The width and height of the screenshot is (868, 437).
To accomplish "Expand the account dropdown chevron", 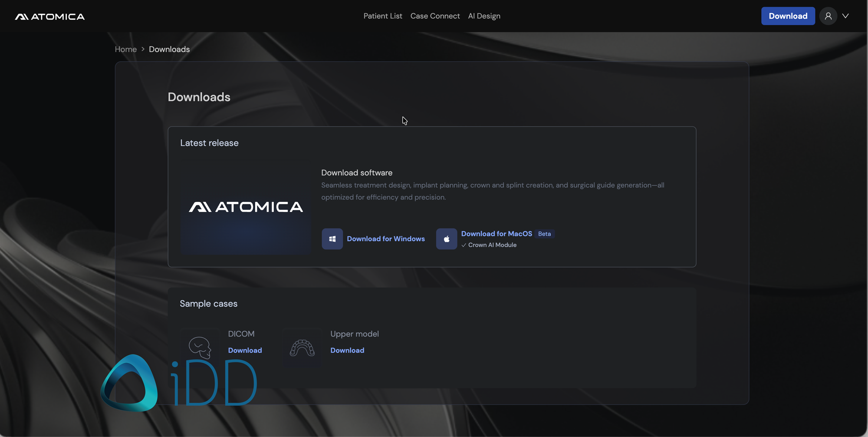I will coord(845,16).
